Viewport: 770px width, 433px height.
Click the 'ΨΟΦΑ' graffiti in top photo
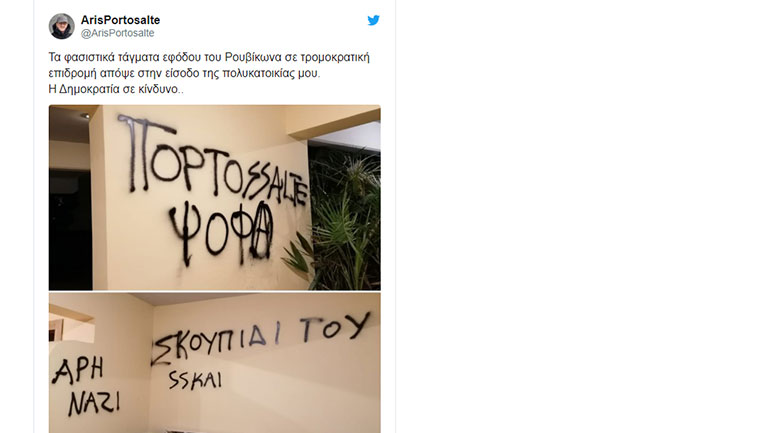(x=220, y=233)
